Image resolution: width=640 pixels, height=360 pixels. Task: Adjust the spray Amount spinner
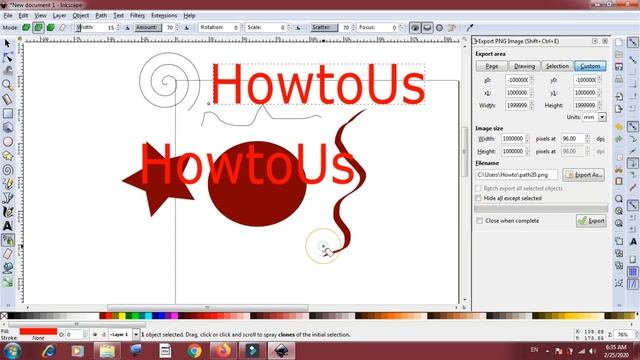[x=177, y=27]
